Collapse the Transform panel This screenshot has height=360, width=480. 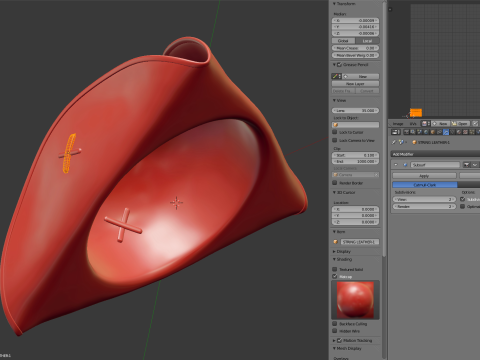(x=334, y=4)
